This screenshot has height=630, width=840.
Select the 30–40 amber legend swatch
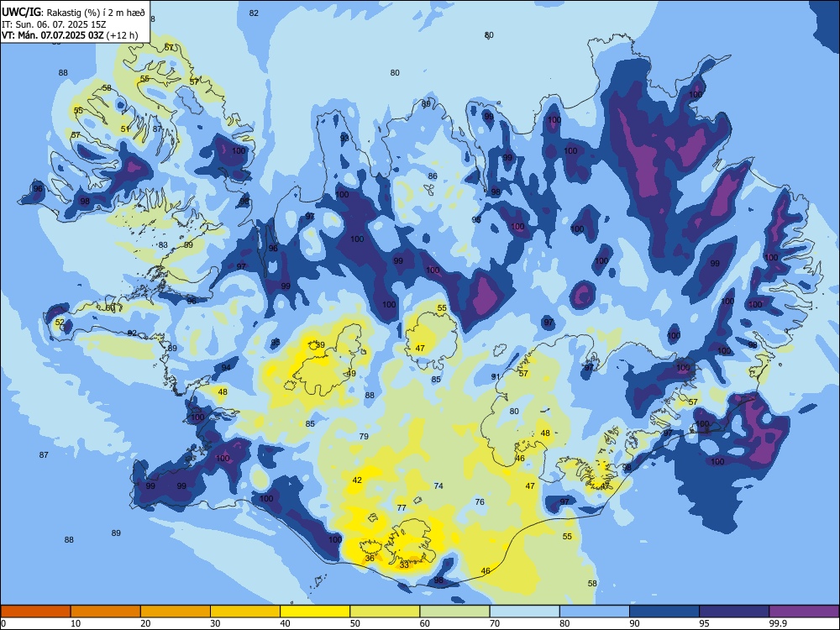tap(245, 612)
